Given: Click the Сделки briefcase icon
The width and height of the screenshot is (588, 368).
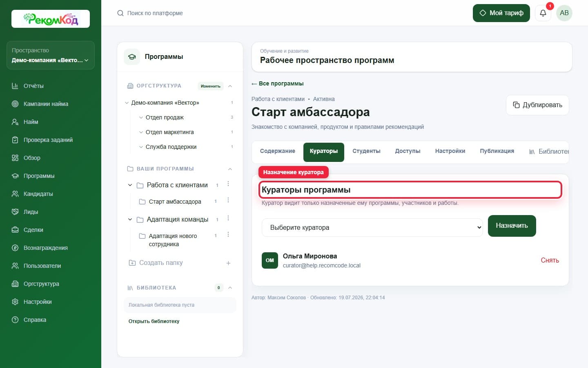Looking at the screenshot, I should [x=15, y=230].
